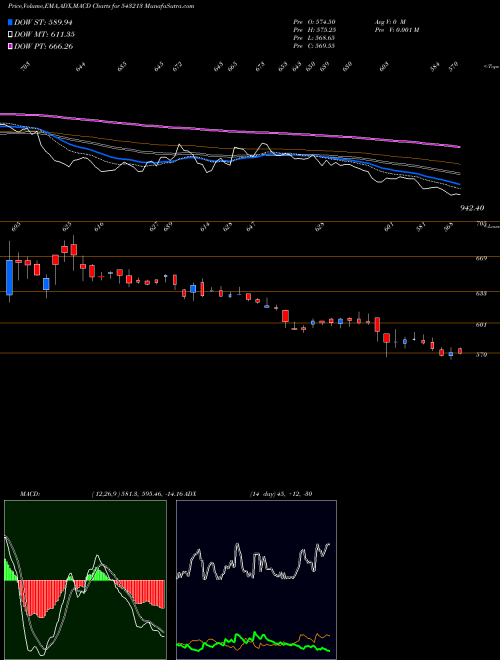The height and width of the screenshot is (660, 500).
Task: Click the 942.40 value label
Action: (472, 208)
